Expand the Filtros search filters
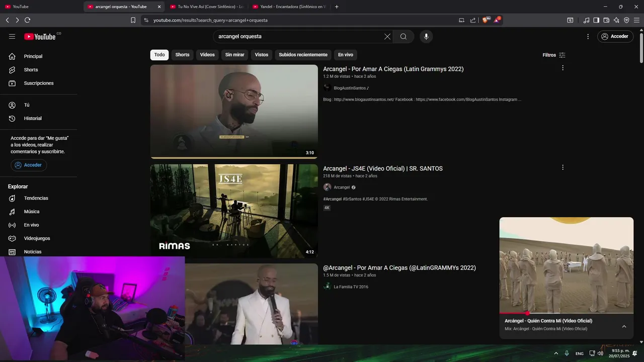644x362 pixels. (554, 55)
